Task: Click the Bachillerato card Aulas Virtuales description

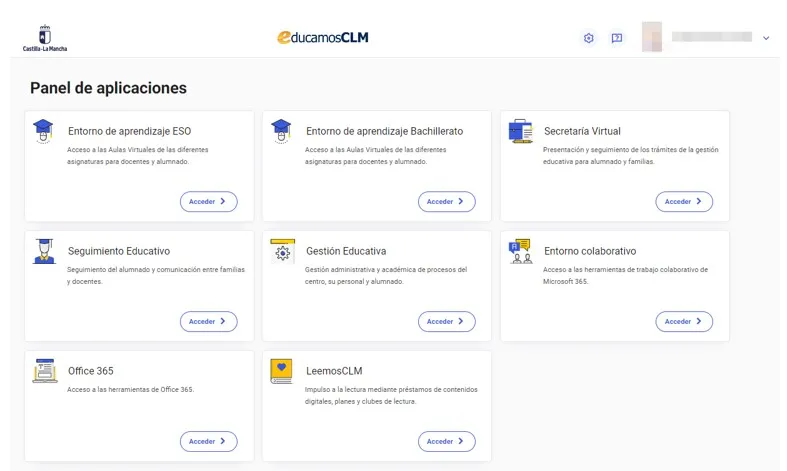Action: coord(375,156)
